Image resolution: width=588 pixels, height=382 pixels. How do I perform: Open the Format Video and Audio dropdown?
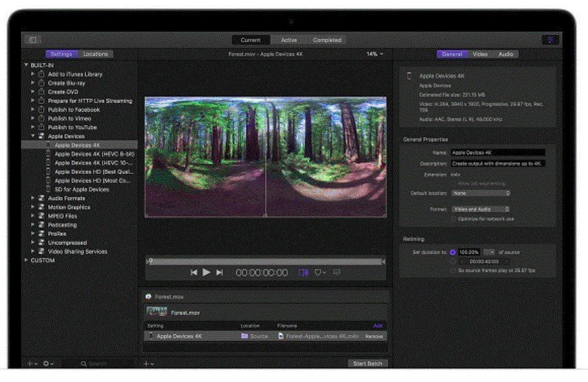point(480,209)
